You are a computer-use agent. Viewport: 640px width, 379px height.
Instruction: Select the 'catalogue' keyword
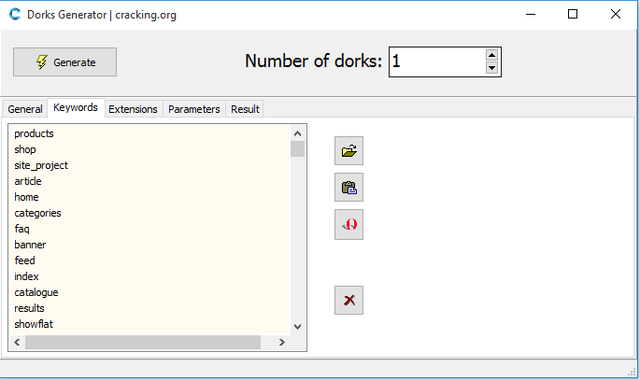(36, 293)
